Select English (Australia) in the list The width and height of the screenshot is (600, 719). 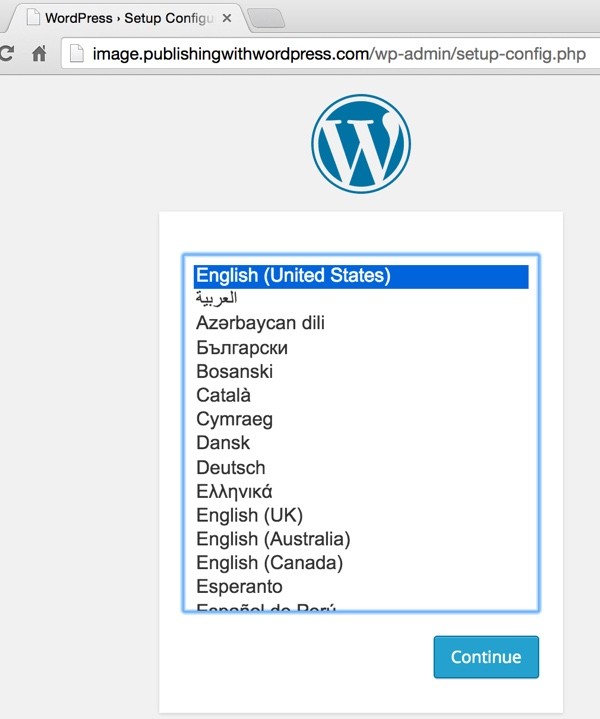(x=361, y=539)
